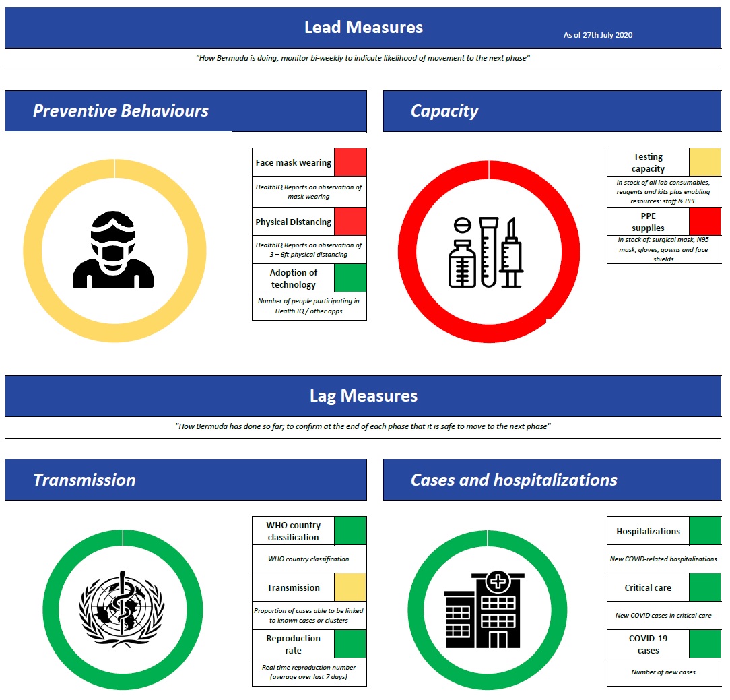Click green swatch beside COVID-19 cases

(x=705, y=644)
